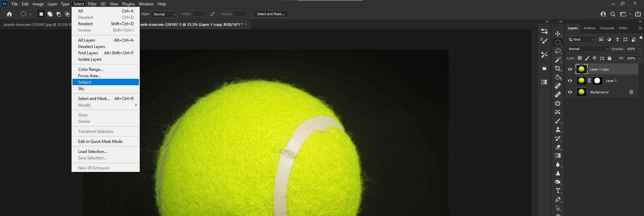The image size is (644, 216).
Task: Select the Brush tool
Action: [558, 121]
